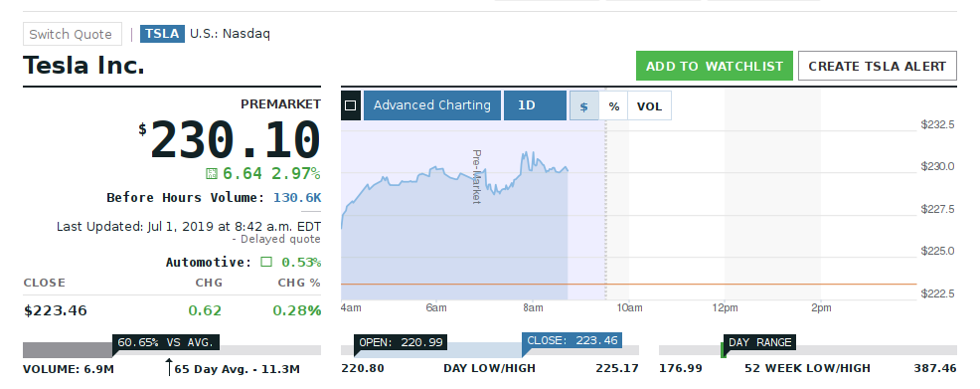980x389 pixels.
Task: Create a TSLA alert
Action: tap(877, 66)
